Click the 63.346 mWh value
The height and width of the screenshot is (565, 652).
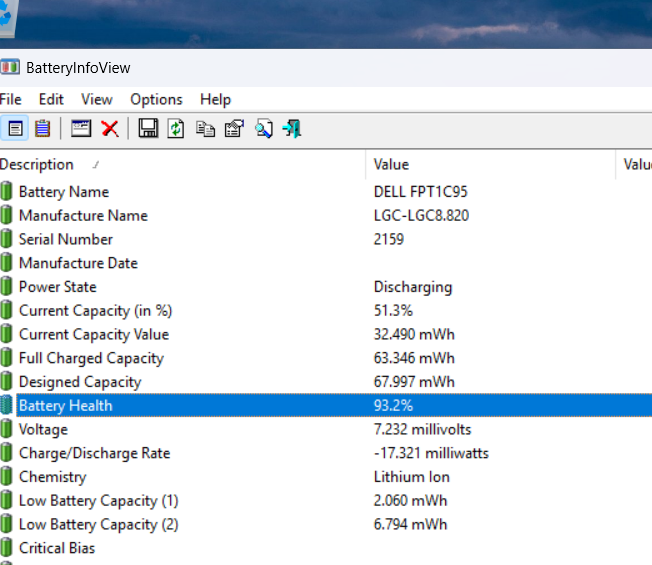414,358
